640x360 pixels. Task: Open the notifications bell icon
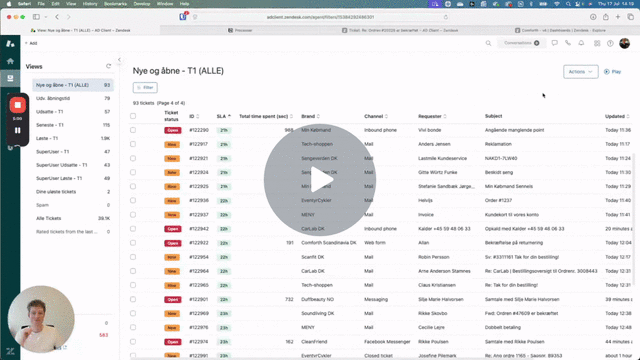click(581, 43)
